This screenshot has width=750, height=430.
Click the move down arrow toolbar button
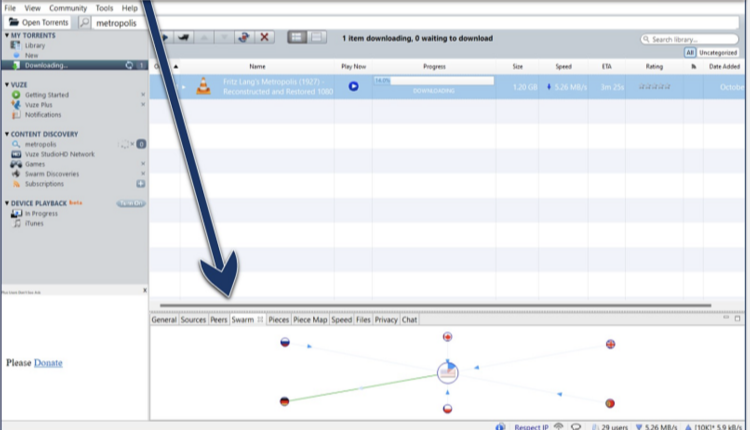pos(224,37)
